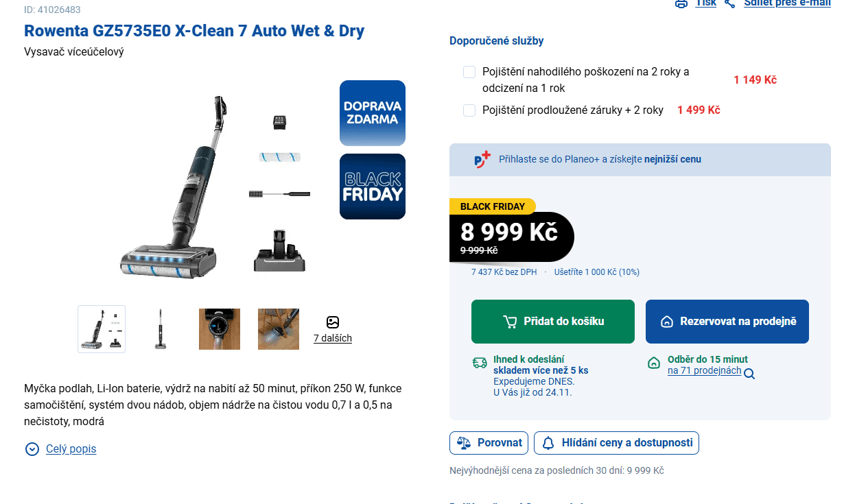This screenshot has height=504, width=844.
Task: Click the Black Friday badge icon
Action: point(372,187)
